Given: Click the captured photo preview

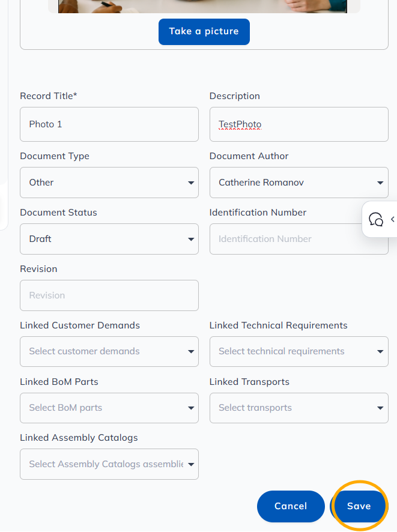Looking at the screenshot, I should tap(202, 7).
